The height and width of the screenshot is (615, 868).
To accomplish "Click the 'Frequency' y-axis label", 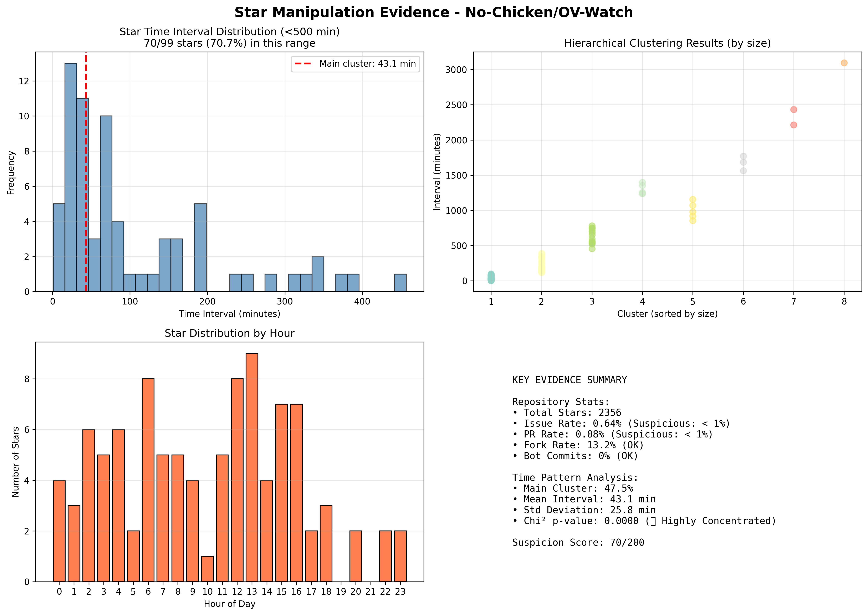I will 11,173.
